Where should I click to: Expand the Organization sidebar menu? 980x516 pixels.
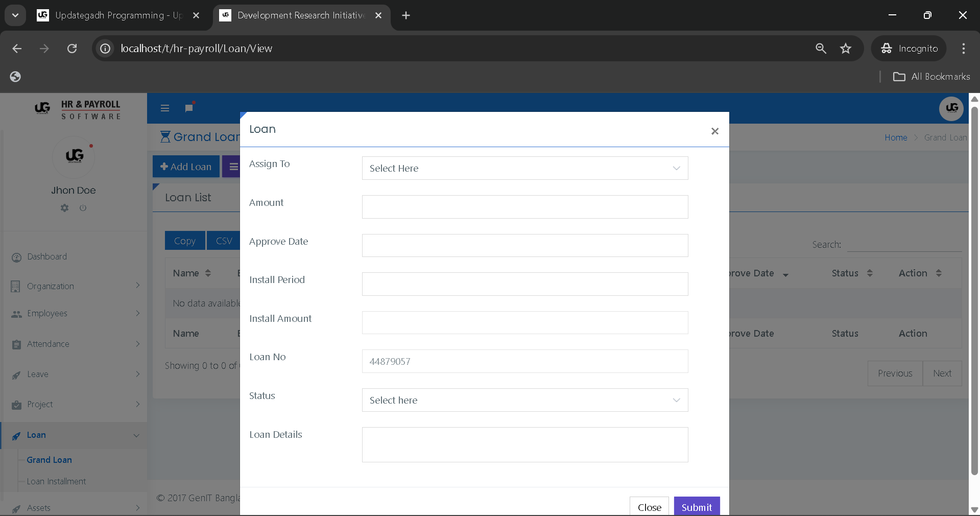point(75,286)
